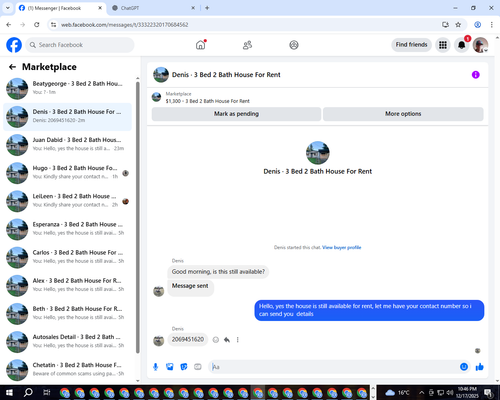Show hidden system tray icons
This screenshot has width=500, height=400.
point(421,393)
